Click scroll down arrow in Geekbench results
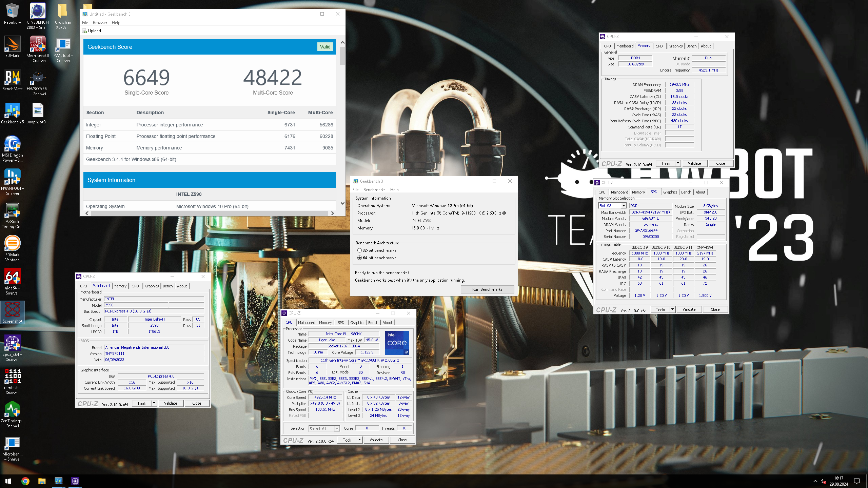The height and width of the screenshot is (488, 868). 342,203
